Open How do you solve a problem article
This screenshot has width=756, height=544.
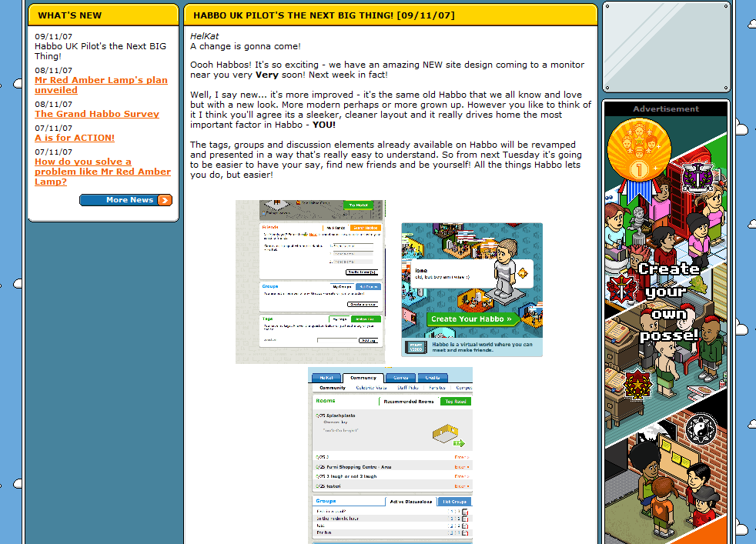coord(102,172)
